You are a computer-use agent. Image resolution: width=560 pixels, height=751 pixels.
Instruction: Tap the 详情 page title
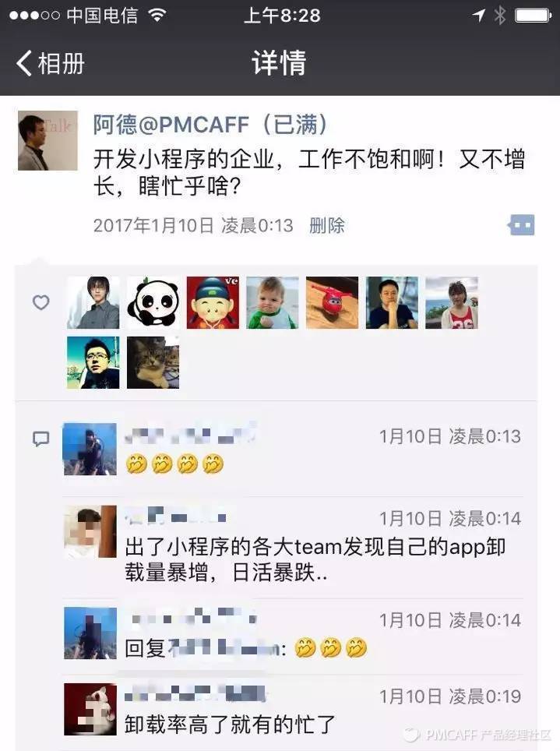click(x=280, y=62)
